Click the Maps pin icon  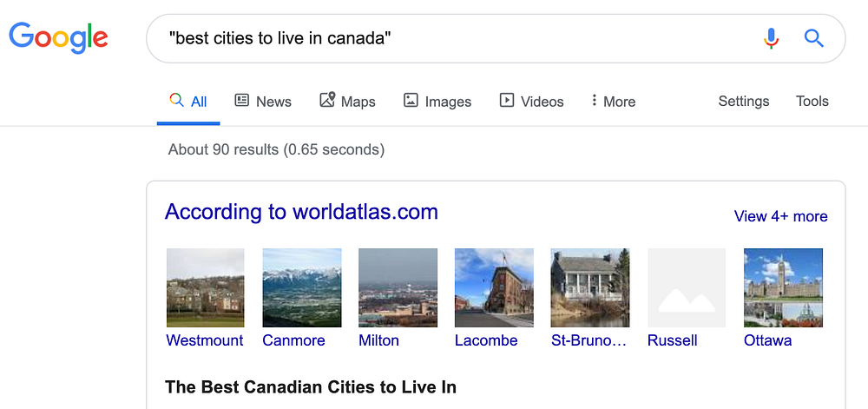click(327, 101)
